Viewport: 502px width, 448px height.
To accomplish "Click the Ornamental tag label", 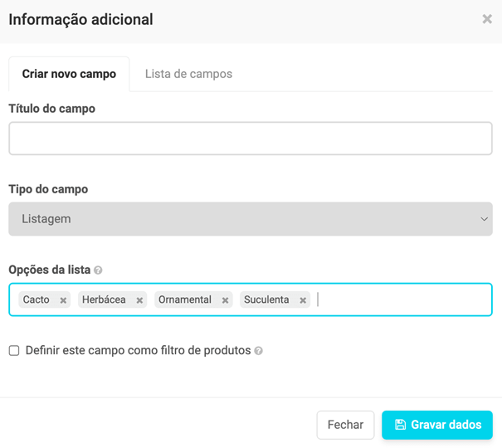I will pyautogui.click(x=185, y=299).
